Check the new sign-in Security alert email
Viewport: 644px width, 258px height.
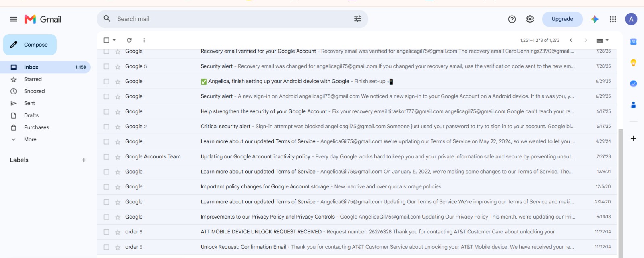(106, 96)
